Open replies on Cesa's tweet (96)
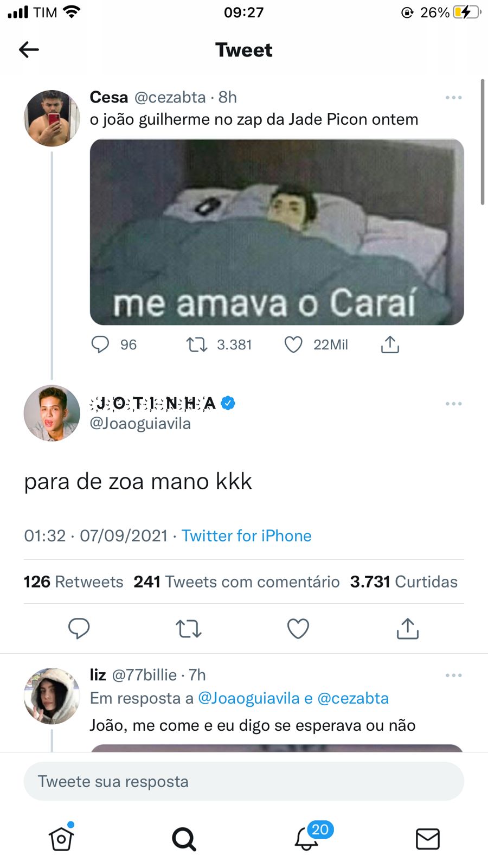The width and height of the screenshot is (488, 868). [x=100, y=344]
